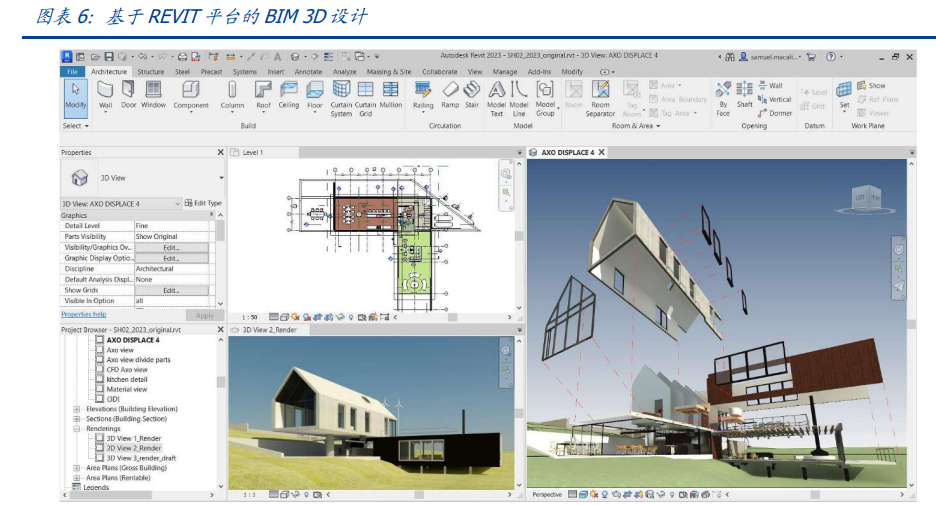This screenshot has height=505, width=936.
Task: Select 3D View 1_Render in browser
Action: [134, 439]
